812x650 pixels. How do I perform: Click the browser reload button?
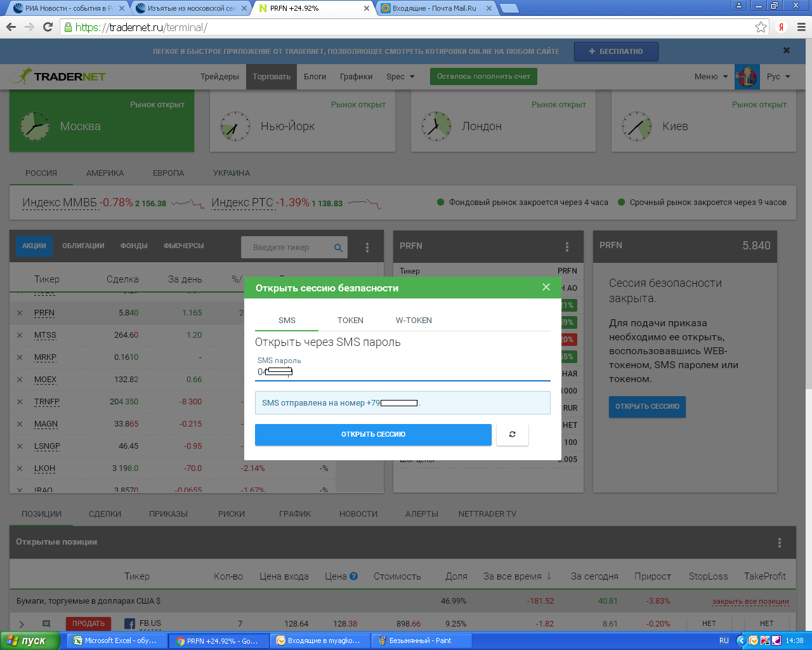(48, 27)
